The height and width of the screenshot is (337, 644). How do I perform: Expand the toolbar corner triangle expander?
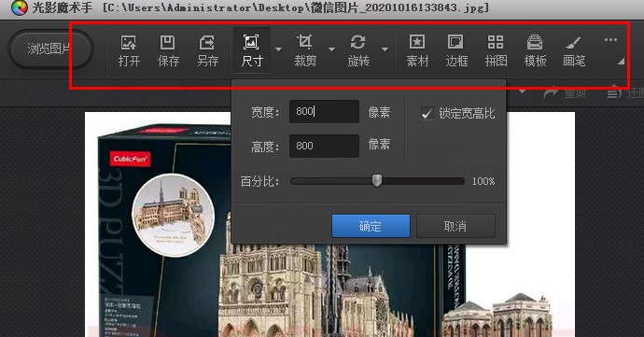[x=621, y=62]
